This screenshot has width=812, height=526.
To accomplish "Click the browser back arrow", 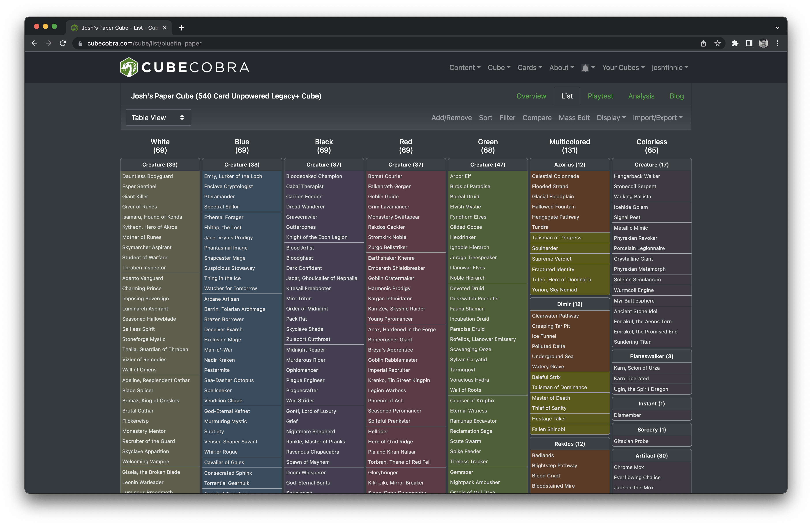I will coord(34,43).
